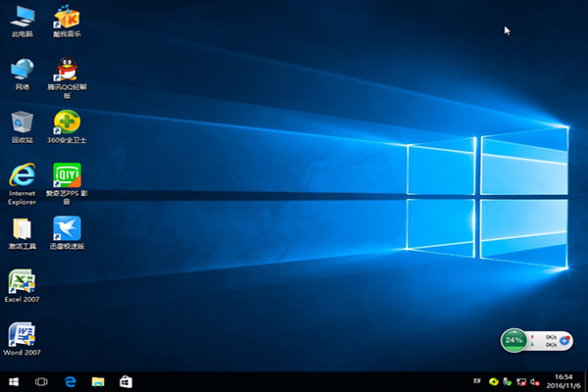Select the 360安全卫士 desktop shortcut
This screenshot has height=392, width=588.
(67, 127)
